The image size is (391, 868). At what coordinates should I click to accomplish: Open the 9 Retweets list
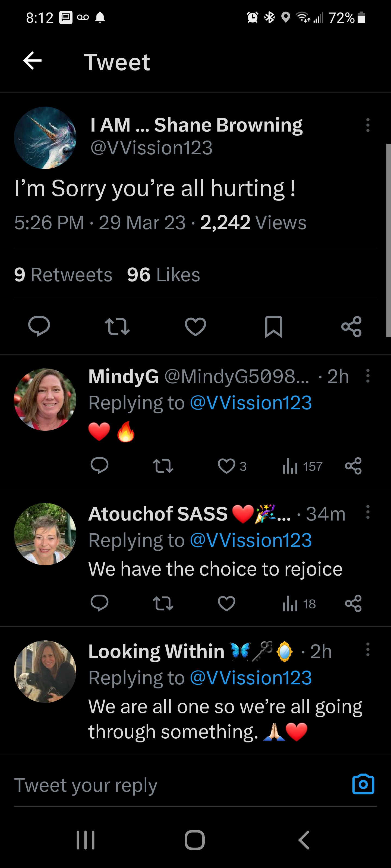point(63,275)
